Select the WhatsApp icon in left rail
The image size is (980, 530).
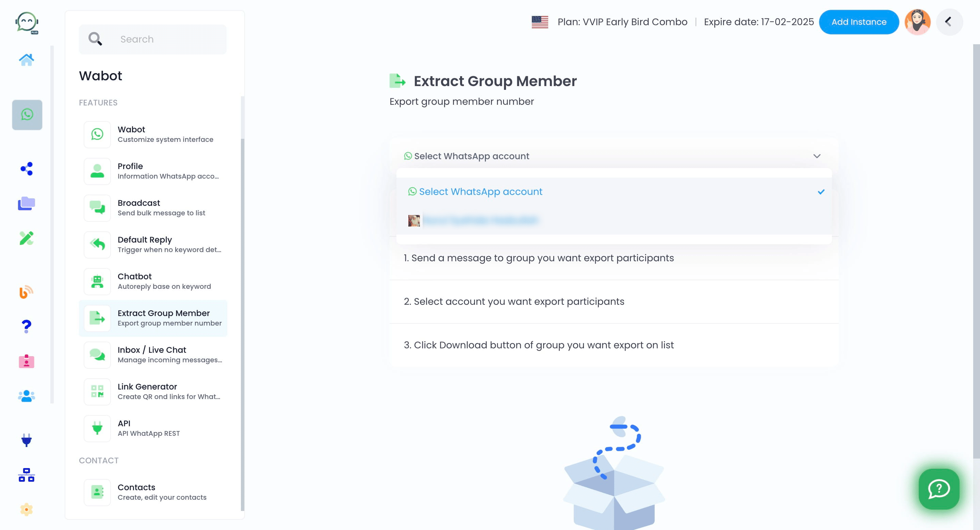[27, 114]
